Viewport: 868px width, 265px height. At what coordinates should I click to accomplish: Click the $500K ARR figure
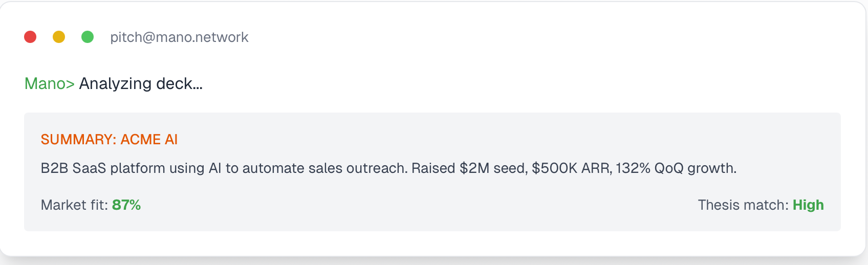[572, 168]
